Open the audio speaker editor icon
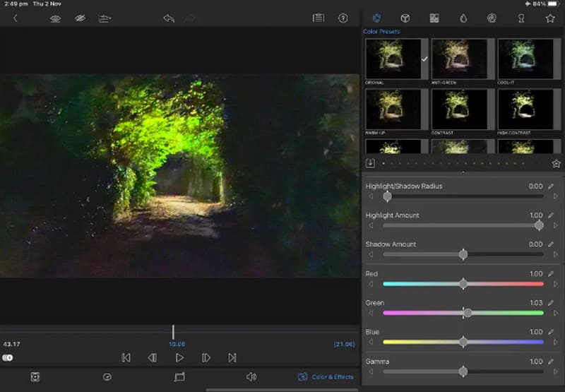The height and width of the screenshot is (392, 565). pyautogui.click(x=251, y=377)
